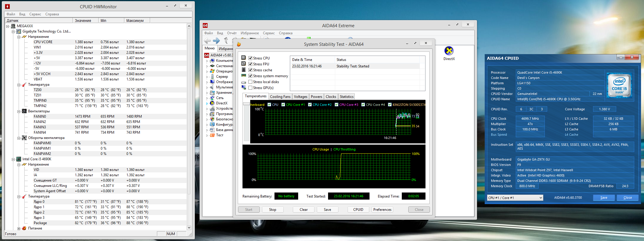This screenshot has height=241, width=644.
Task: Click the AIDA64 Extreme red 64 title icon
Action: (x=205, y=25)
